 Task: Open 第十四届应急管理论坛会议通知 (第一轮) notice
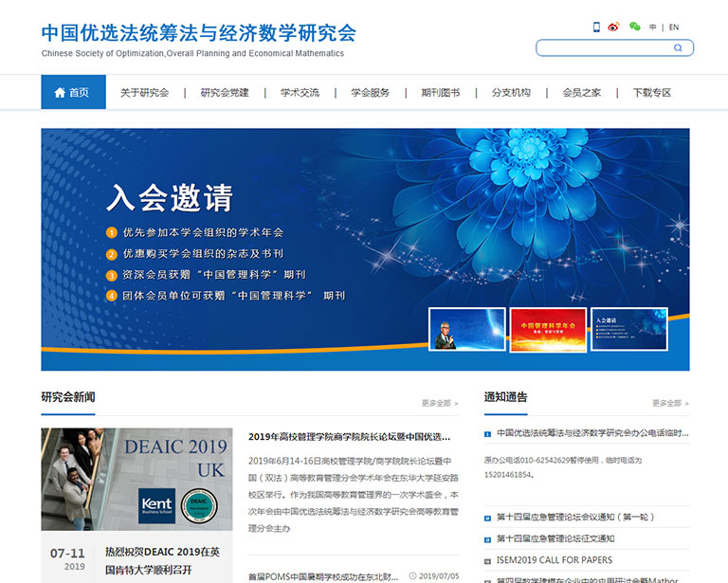(582, 518)
